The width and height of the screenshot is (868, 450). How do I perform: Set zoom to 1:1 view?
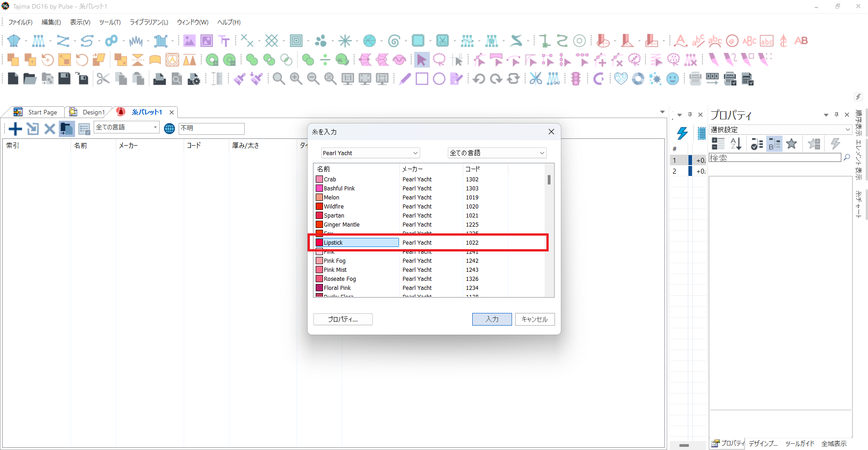(x=347, y=79)
